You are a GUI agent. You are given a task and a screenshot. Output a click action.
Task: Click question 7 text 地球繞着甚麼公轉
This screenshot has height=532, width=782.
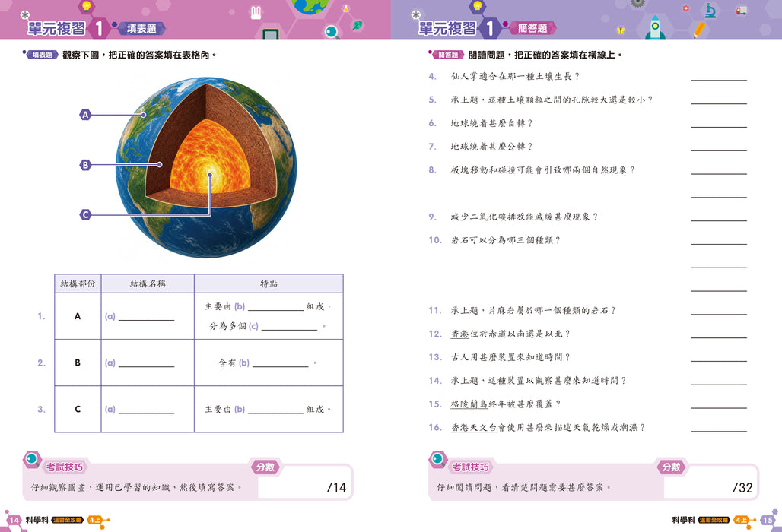(x=491, y=147)
